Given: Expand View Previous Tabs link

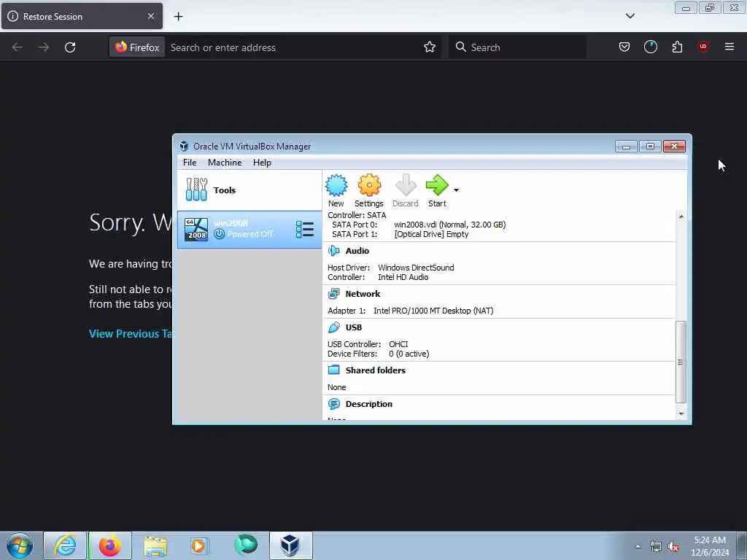Looking at the screenshot, I should tap(131, 334).
